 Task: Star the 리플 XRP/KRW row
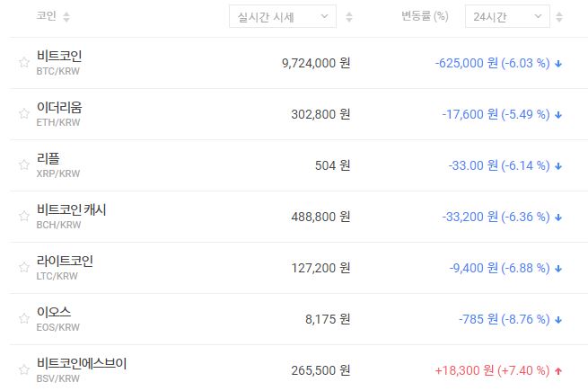[x=24, y=165]
